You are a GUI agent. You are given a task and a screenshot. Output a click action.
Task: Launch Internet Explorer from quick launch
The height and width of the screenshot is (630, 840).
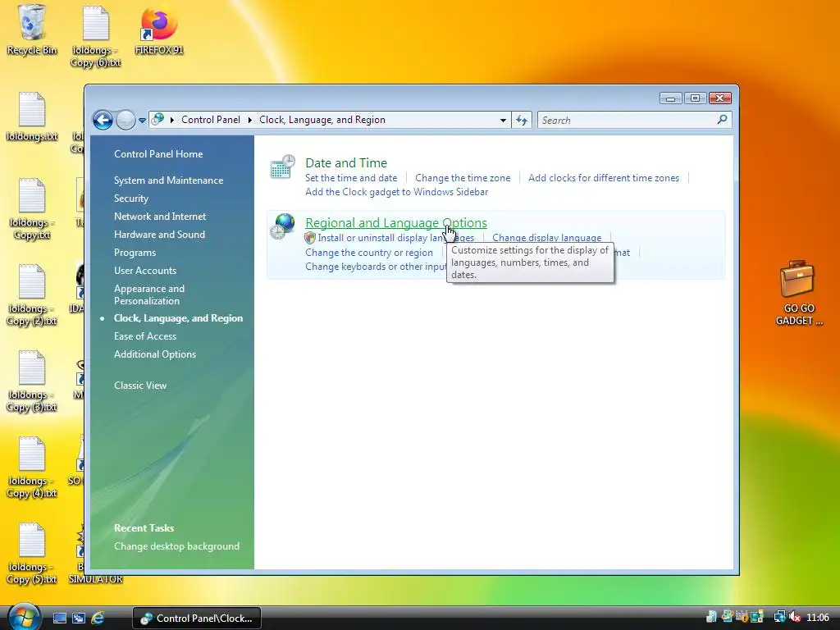coord(98,619)
